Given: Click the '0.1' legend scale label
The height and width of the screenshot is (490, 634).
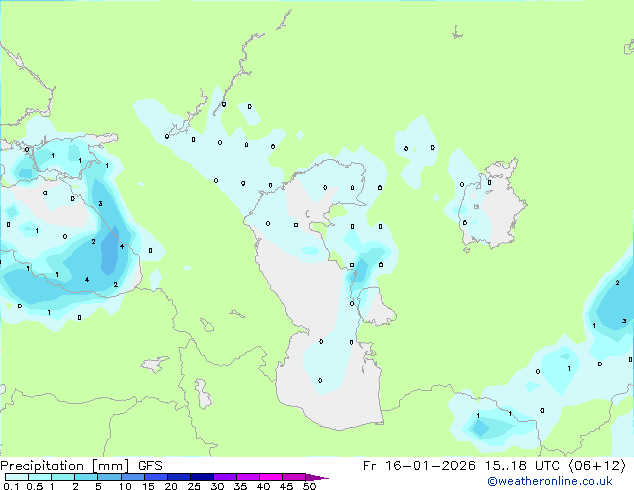Looking at the screenshot, I should pyautogui.click(x=12, y=486).
